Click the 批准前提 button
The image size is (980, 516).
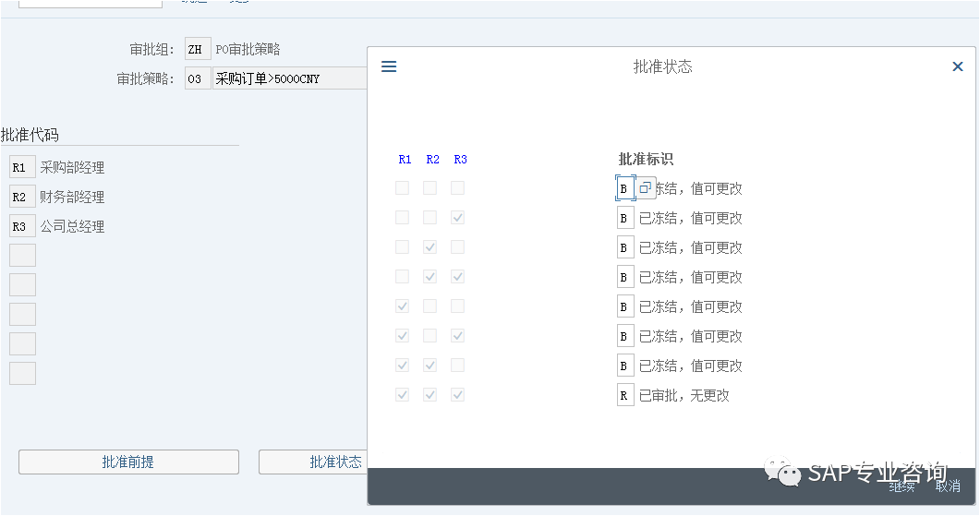click(x=128, y=462)
